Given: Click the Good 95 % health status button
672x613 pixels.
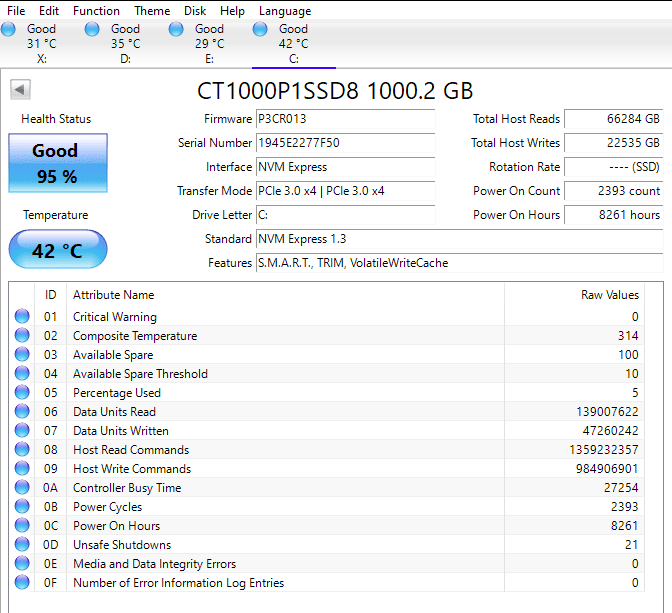Looking at the screenshot, I should 58,163.
